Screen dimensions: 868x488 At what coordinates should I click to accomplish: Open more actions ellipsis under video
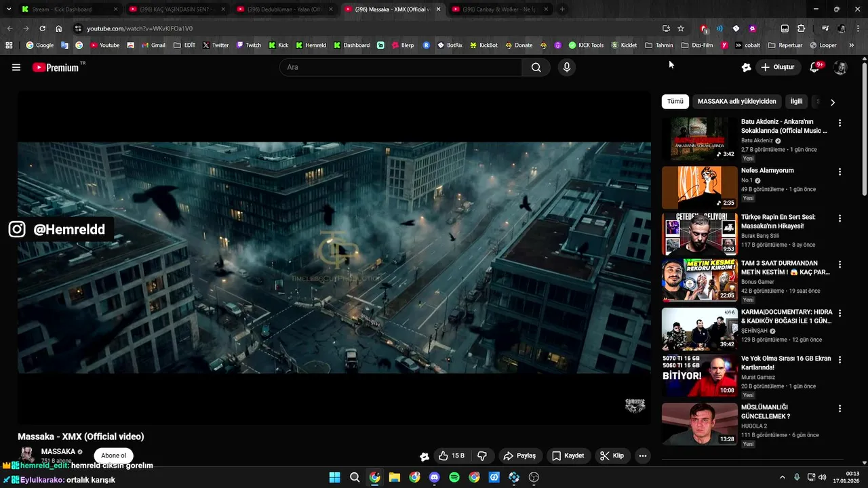click(642, 455)
